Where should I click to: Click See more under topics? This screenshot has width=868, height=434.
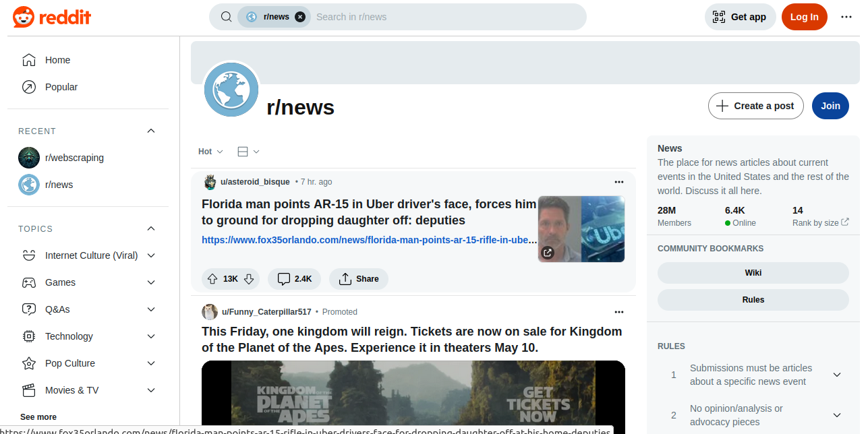click(x=38, y=417)
